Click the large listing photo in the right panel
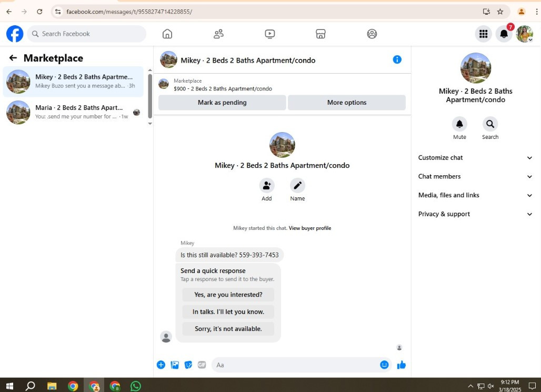Screen dimensions: 541x392 coord(475,68)
